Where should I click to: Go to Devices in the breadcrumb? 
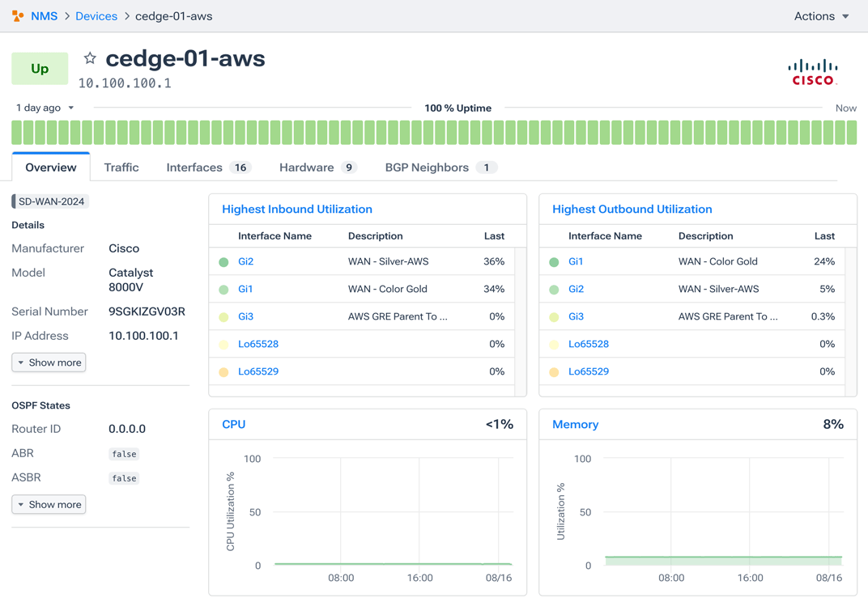tap(96, 16)
